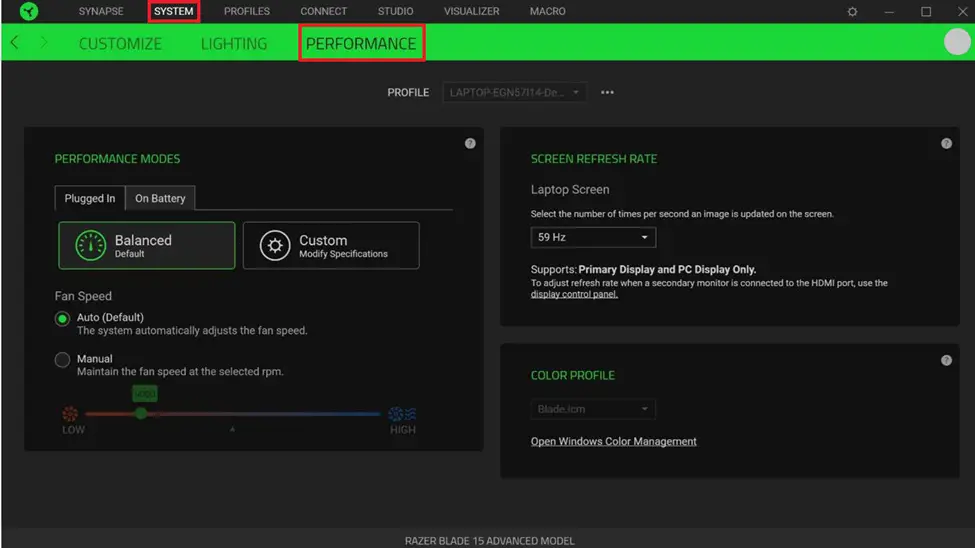Minimize the Synapse window
The height and width of the screenshot is (548, 975).
tap(889, 12)
